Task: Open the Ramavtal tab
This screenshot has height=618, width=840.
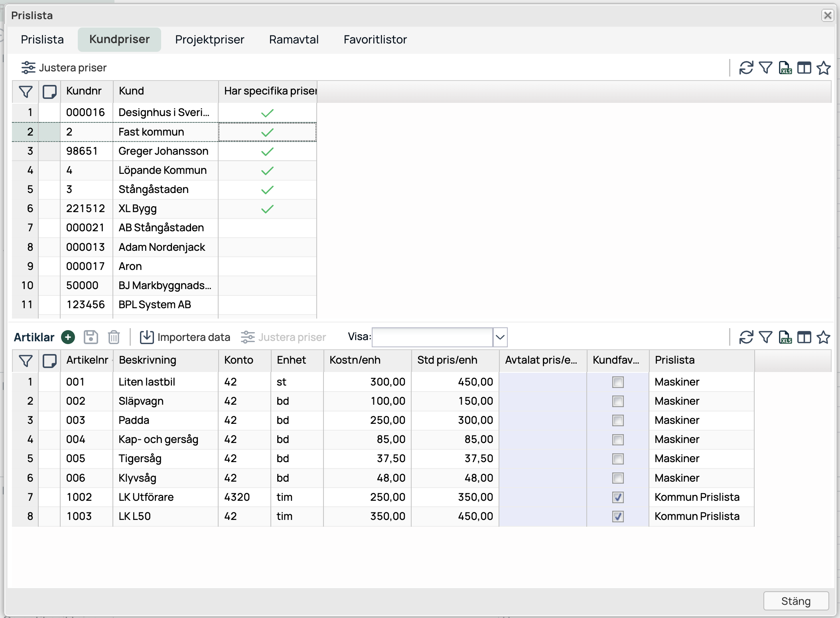Action: click(x=294, y=39)
